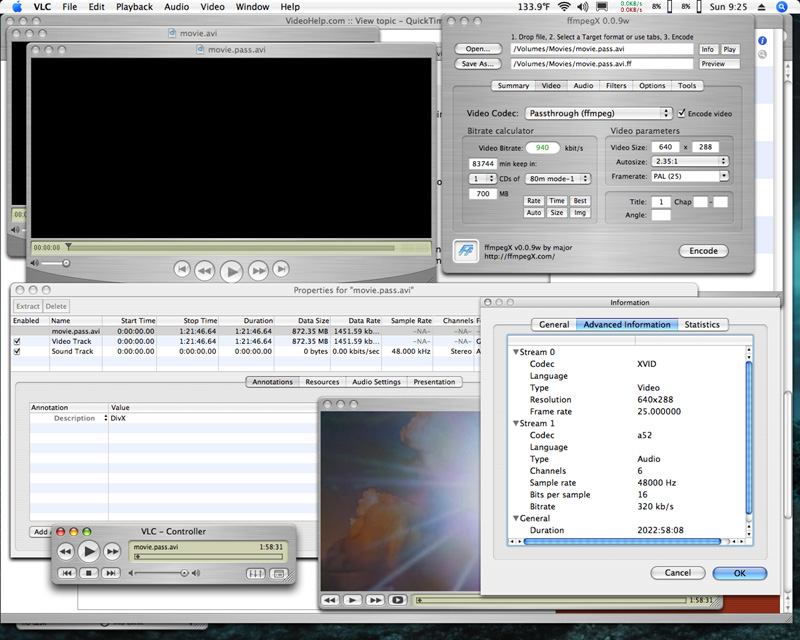Collapse General section in Information tree
Viewport: 800px width, 640px height.
click(516, 518)
